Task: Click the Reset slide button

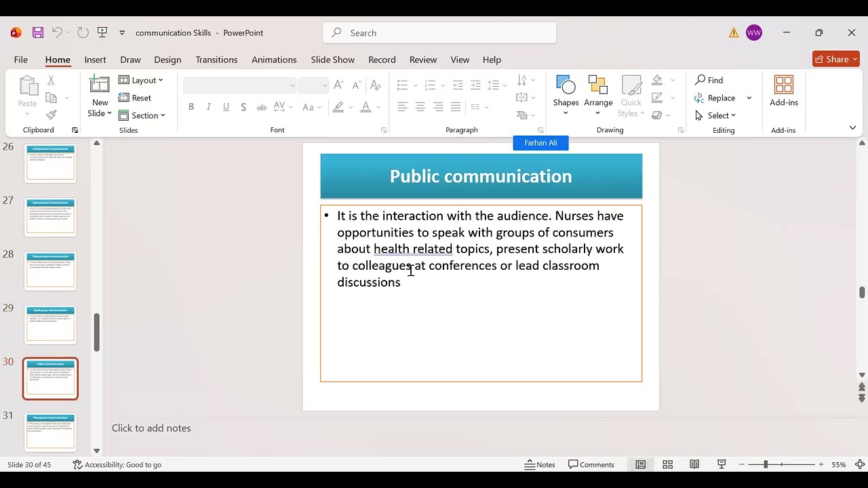Action: click(135, 98)
